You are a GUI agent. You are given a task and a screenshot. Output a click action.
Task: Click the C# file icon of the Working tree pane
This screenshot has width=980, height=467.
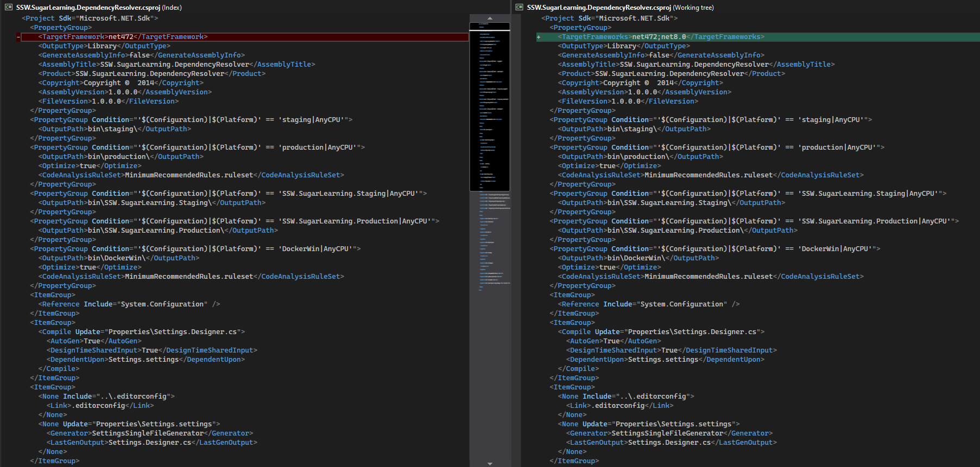tap(519, 7)
